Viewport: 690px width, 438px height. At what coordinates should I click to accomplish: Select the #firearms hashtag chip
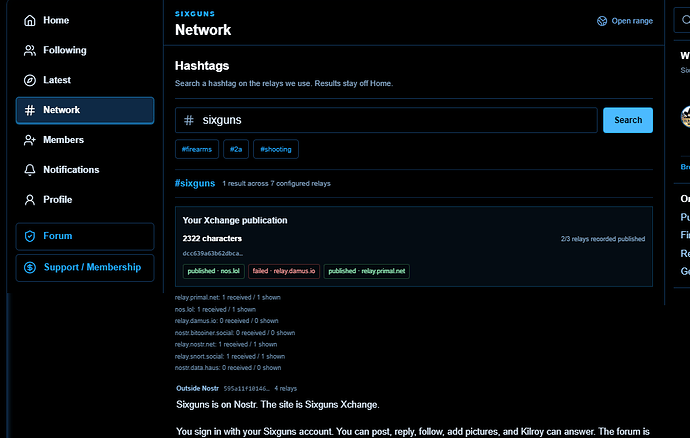pyautogui.click(x=197, y=149)
